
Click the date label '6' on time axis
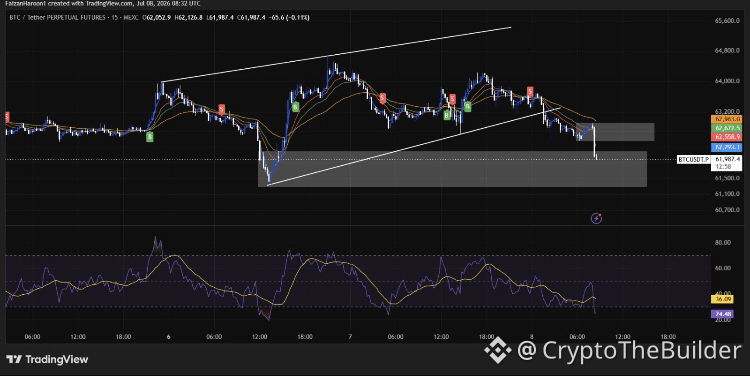coord(168,337)
